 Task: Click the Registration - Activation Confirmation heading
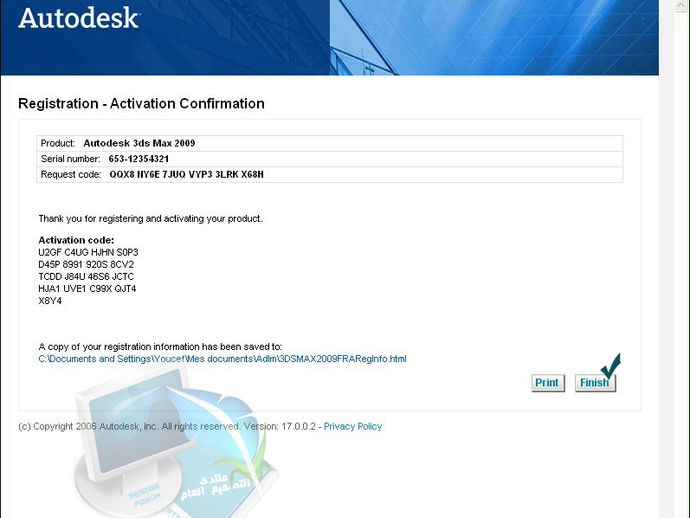tap(141, 104)
